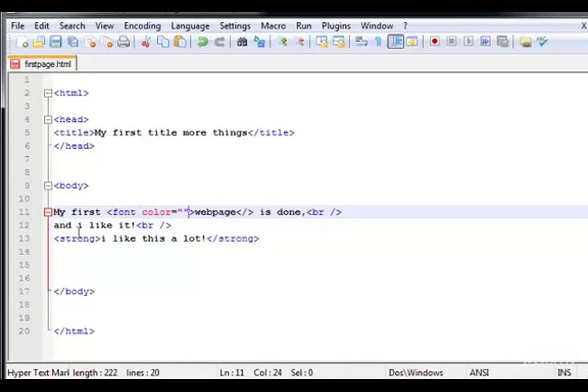Click the 'Hyper Text Marl' status entry
The image size is (588, 392).
(x=38, y=372)
